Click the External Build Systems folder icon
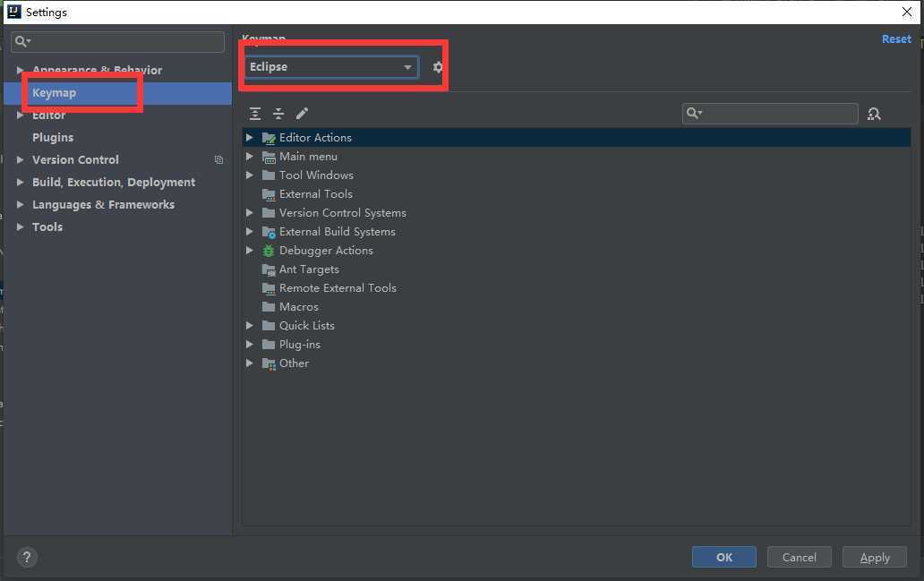The height and width of the screenshot is (581, 924). coord(269,232)
